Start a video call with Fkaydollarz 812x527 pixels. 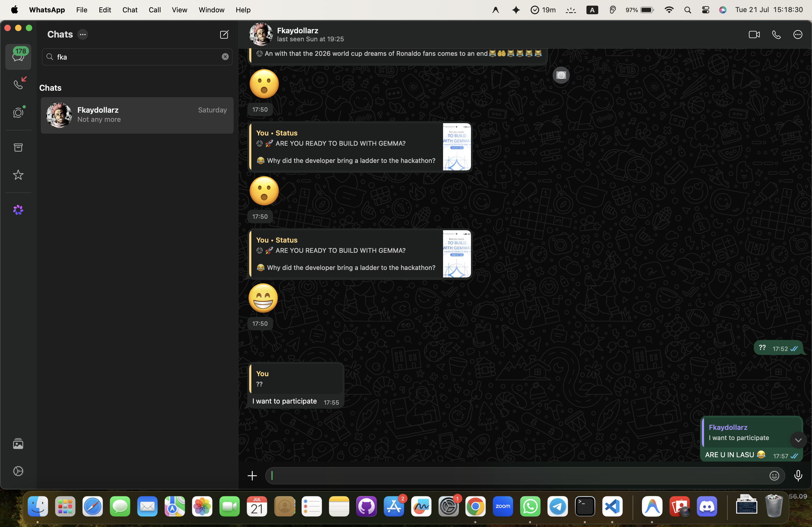coord(754,34)
